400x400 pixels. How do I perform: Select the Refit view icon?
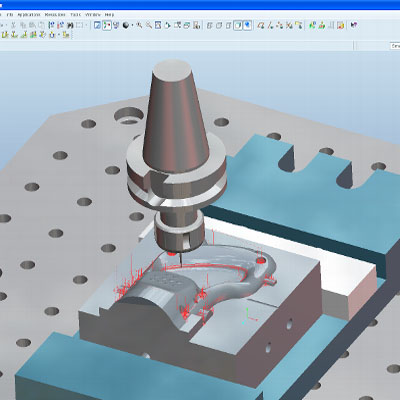(158, 25)
